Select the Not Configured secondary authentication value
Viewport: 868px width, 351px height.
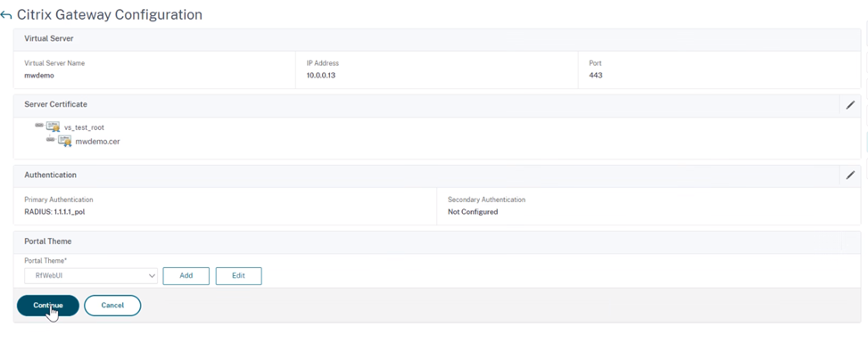(473, 212)
